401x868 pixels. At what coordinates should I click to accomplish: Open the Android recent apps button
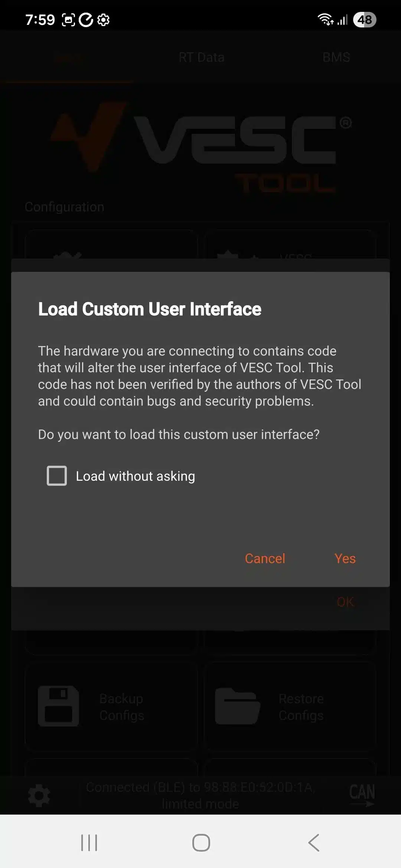pyautogui.click(x=89, y=842)
